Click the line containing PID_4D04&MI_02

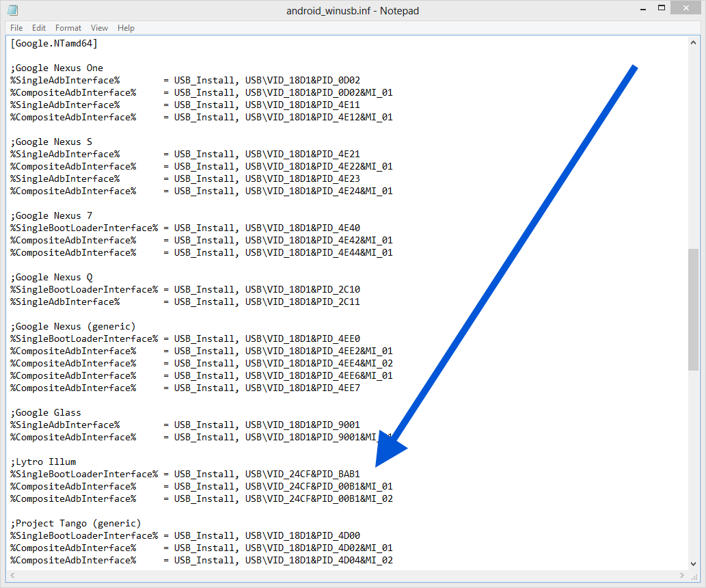click(201, 561)
